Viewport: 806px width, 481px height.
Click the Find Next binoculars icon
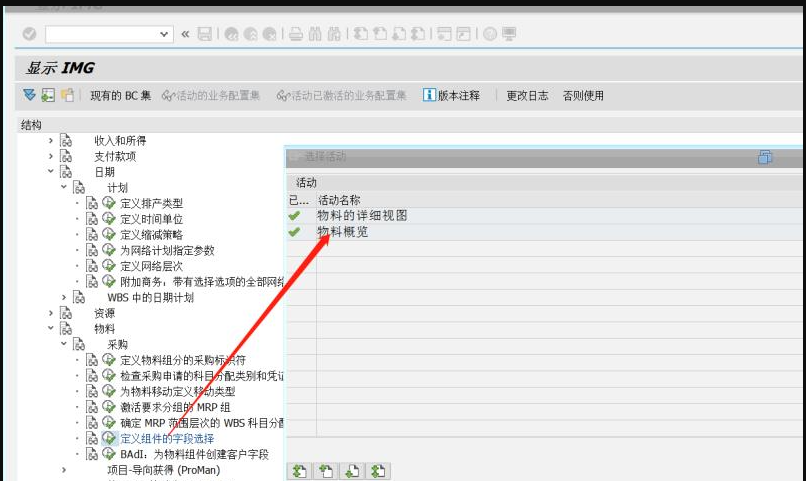coord(334,34)
